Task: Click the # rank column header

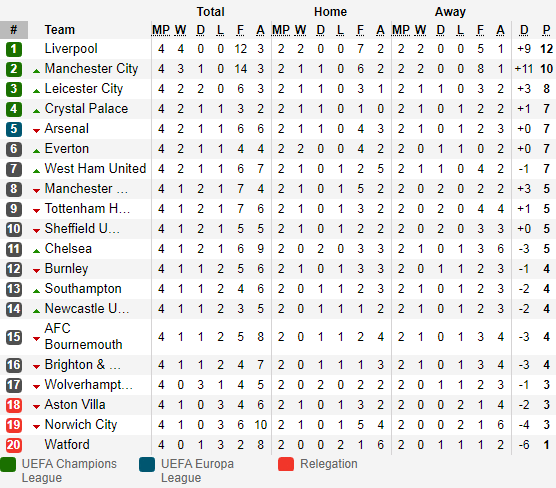Action: [14, 30]
